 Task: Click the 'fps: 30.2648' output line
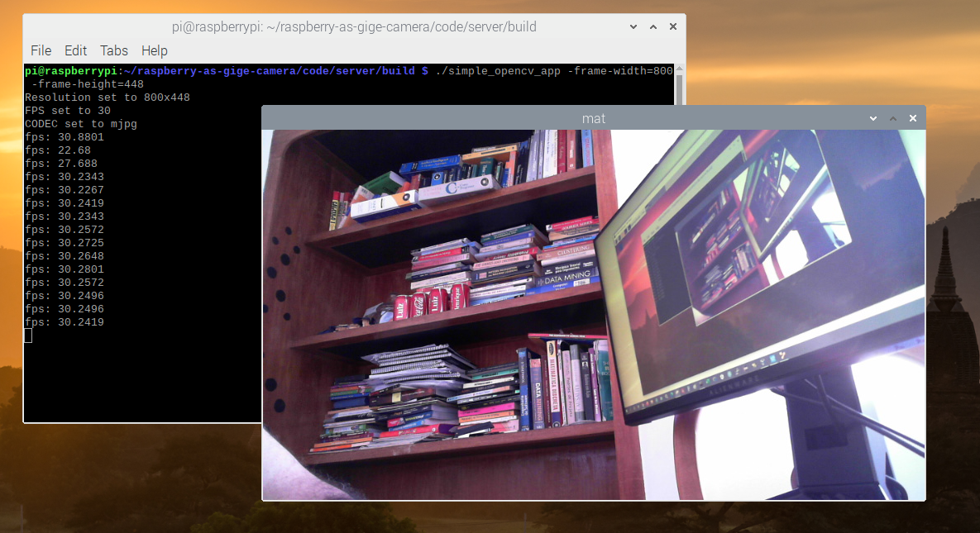pos(65,255)
